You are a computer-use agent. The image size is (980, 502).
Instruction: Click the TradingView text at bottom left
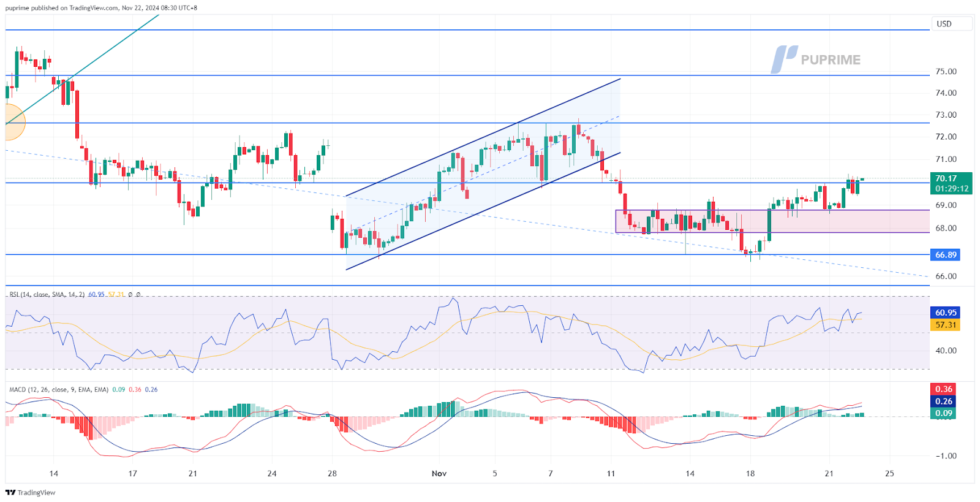point(36,493)
